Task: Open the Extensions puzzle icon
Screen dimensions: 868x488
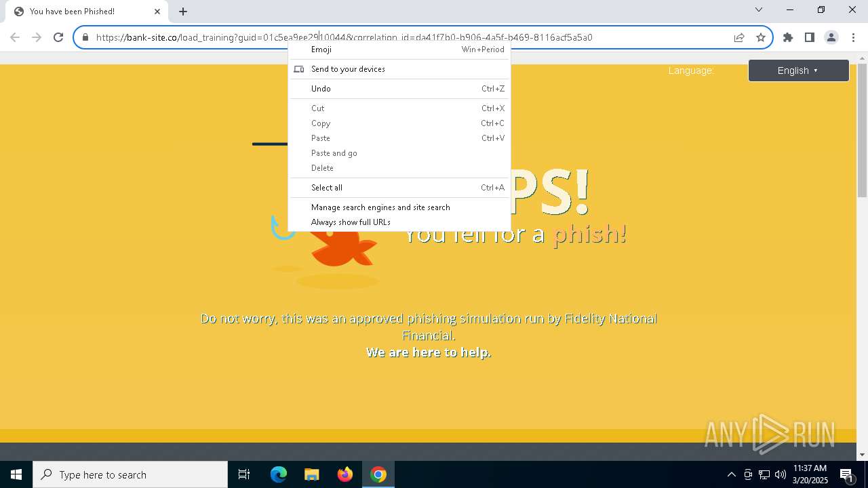Action: coord(788,37)
